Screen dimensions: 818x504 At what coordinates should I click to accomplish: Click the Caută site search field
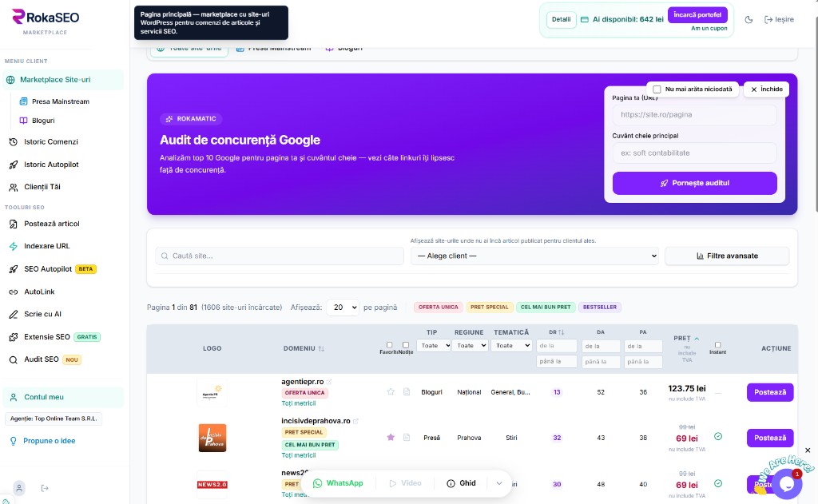point(280,256)
